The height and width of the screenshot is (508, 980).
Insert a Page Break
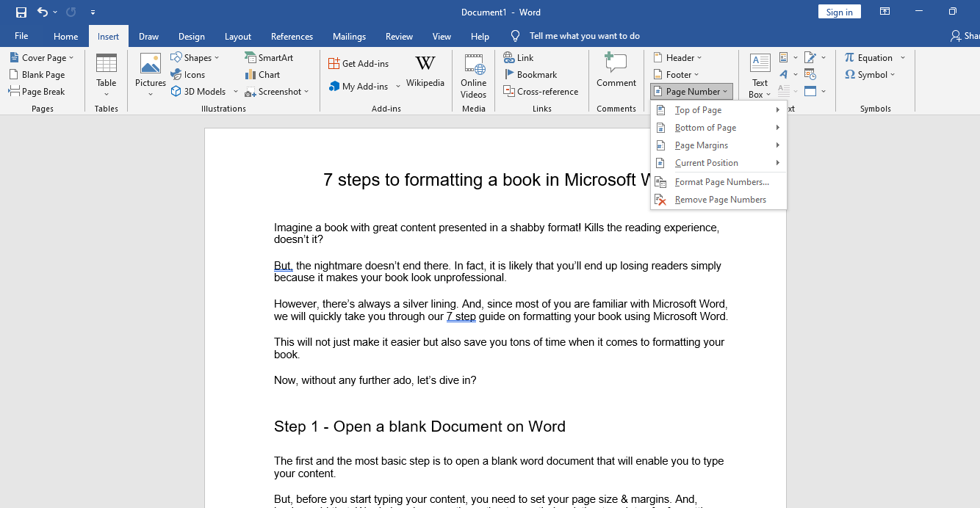pyautogui.click(x=37, y=92)
